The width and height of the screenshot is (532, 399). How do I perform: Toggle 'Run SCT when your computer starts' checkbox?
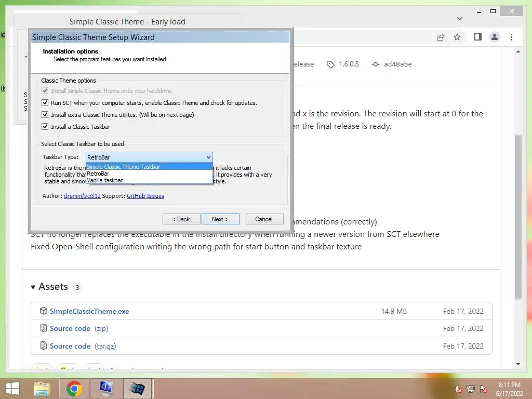[x=45, y=102]
